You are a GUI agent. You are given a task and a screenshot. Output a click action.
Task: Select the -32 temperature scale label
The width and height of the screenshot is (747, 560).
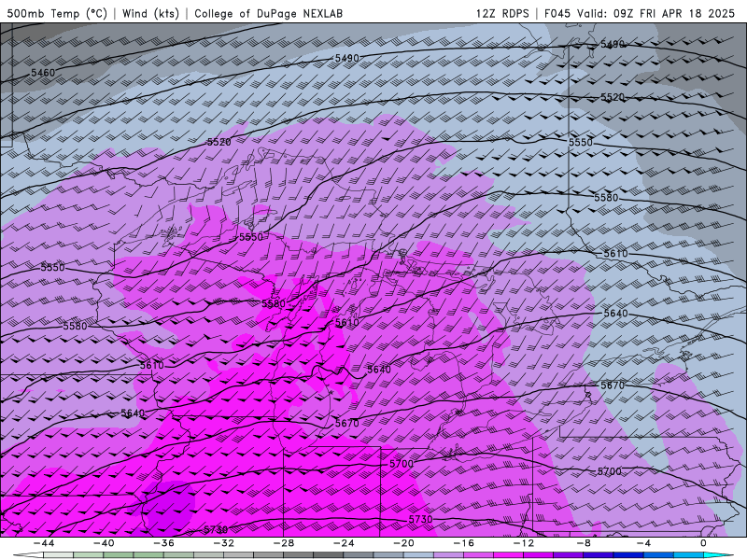[x=223, y=543]
